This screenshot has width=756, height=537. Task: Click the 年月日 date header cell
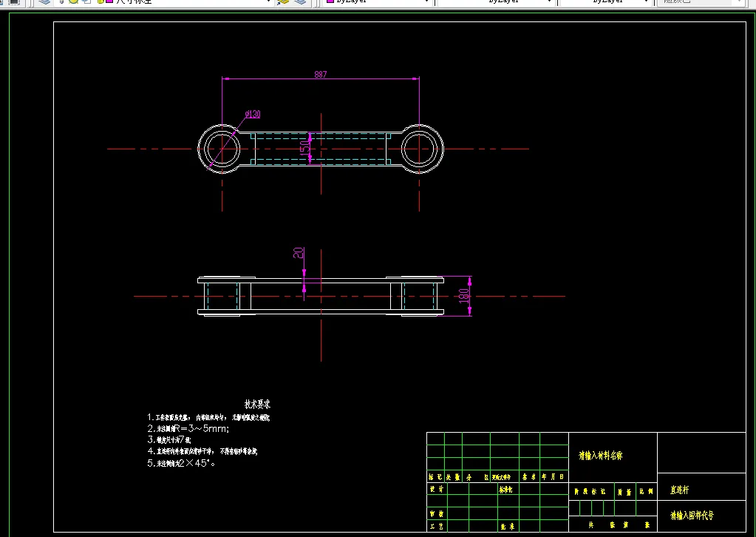[553, 476]
